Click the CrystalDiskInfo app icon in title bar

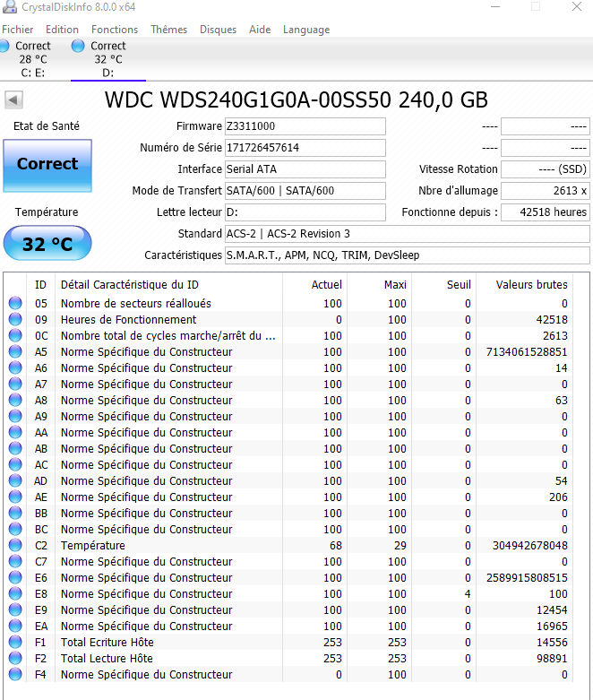tap(7, 8)
